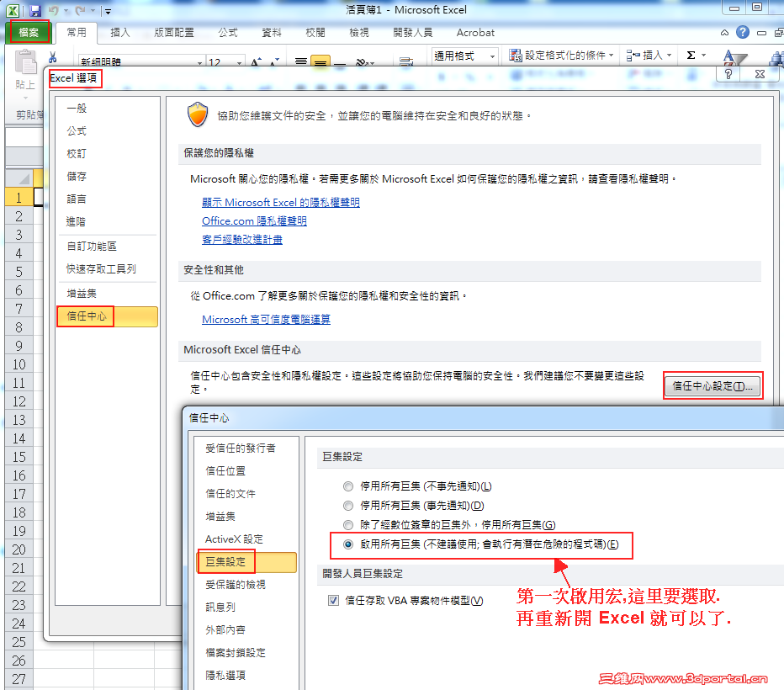Image resolution: width=784 pixels, height=690 pixels.
Task: Select 'Enable all macros' radio button
Action: [348, 544]
